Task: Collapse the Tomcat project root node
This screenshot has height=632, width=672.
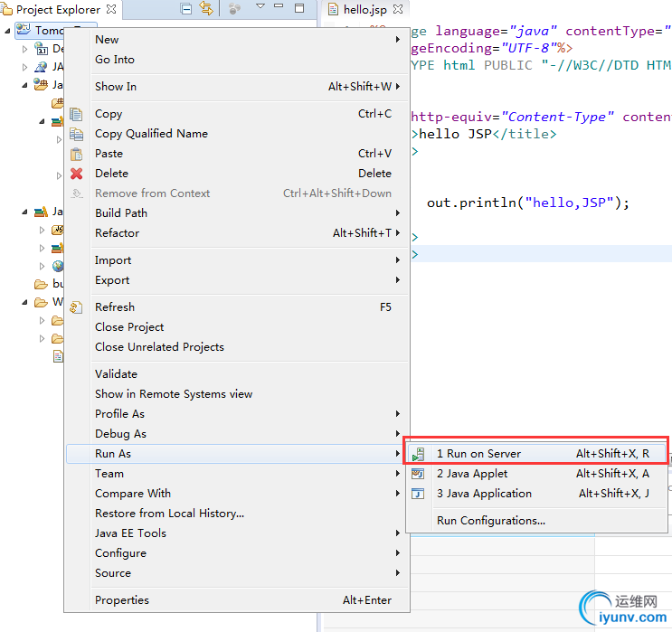Action: point(7,31)
